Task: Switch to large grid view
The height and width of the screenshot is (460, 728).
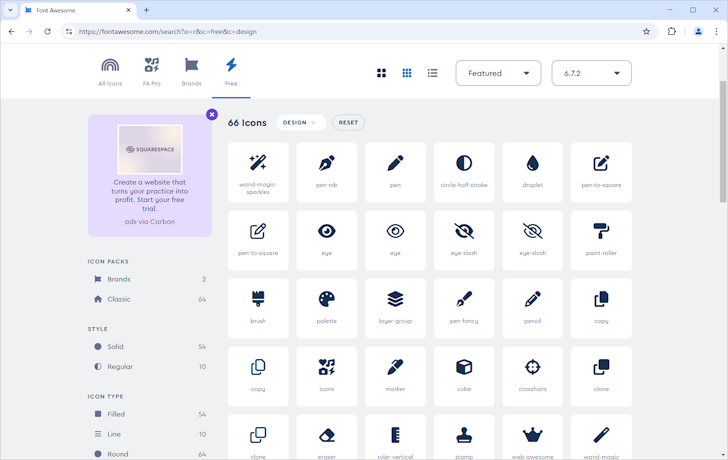Action: tap(381, 73)
